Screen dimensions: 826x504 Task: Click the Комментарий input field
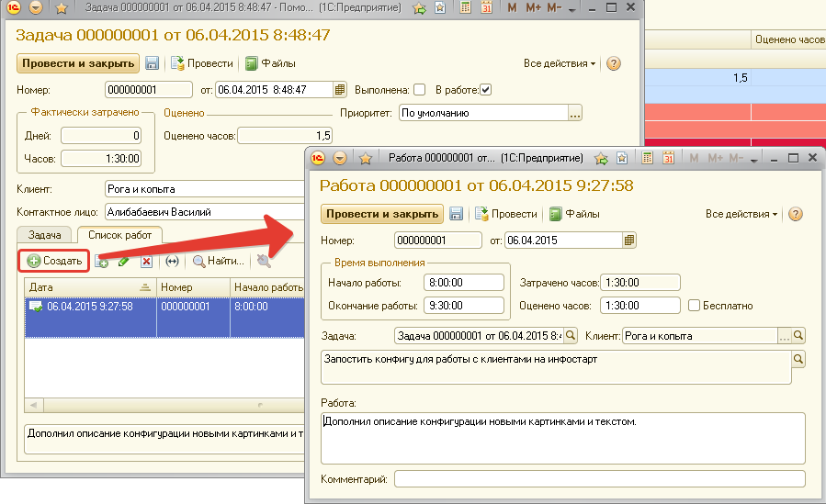click(599, 479)
